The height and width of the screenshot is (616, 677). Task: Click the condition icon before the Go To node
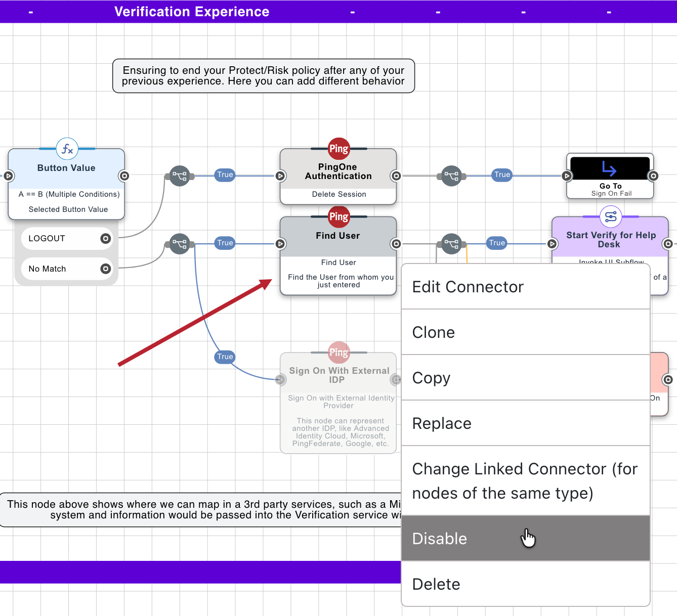452,176
